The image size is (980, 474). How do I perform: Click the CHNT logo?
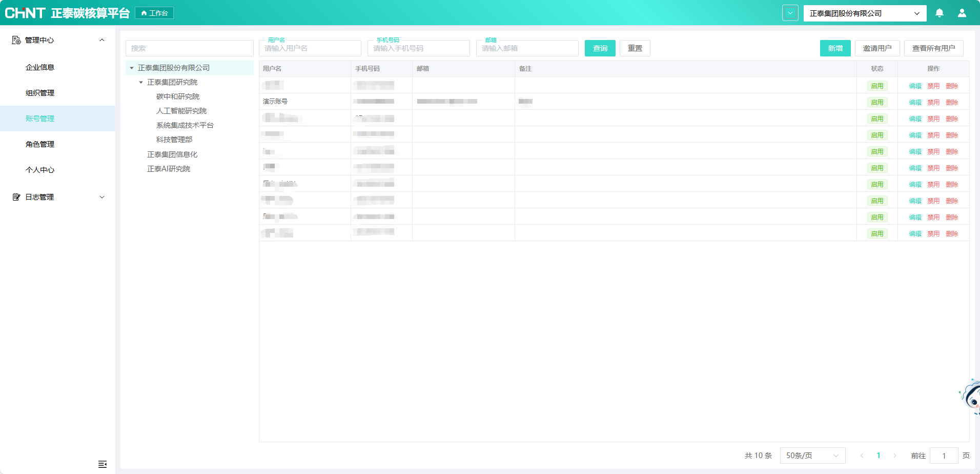tap(25, 13)
